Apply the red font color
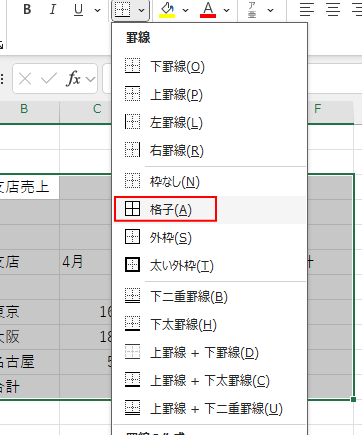Viewport: 362px width, 435px height. click(208, 10)
